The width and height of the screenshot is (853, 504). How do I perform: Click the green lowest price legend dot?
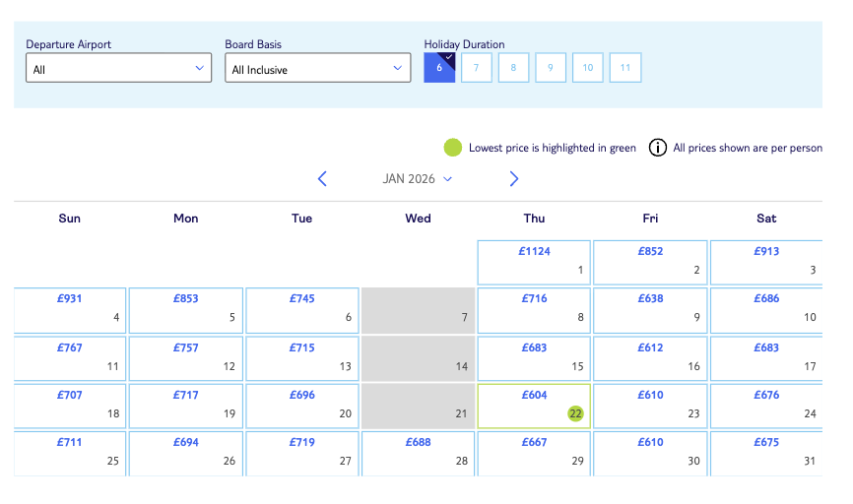point(452,148)
